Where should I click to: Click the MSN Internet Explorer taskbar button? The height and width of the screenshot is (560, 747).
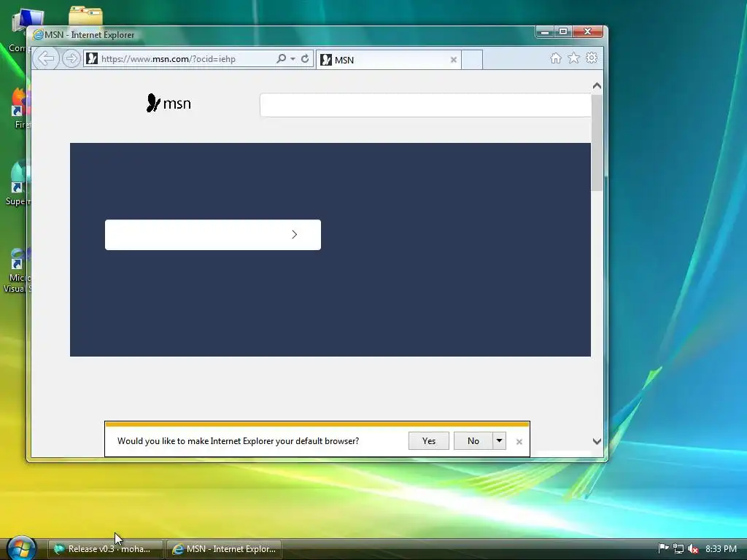click(224, 549)
